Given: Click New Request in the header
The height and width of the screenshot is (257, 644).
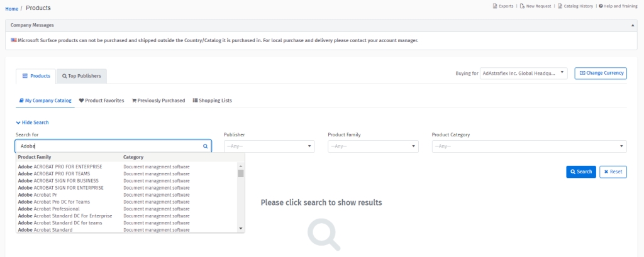Looking at the screenshot, I should pos(536,6).
